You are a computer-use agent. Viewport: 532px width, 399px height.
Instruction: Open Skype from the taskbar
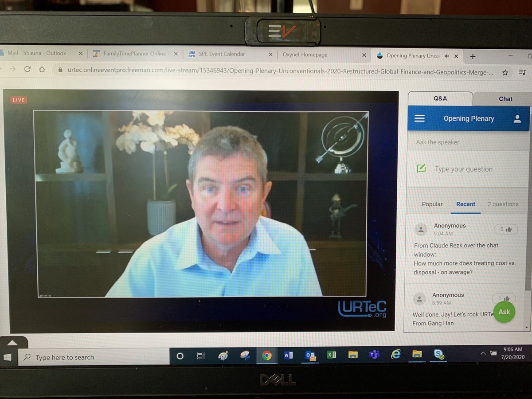(439, 354)
